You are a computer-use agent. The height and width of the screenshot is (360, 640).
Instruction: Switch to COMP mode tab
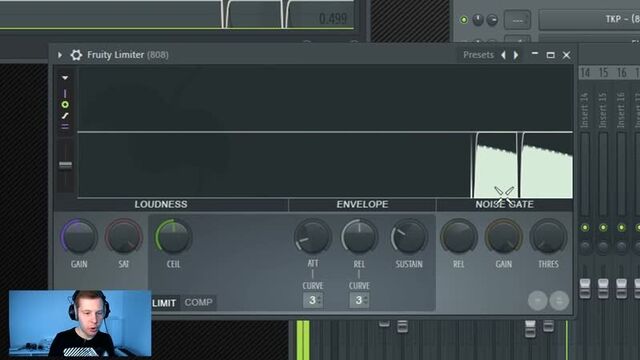(x=198, y=302)
